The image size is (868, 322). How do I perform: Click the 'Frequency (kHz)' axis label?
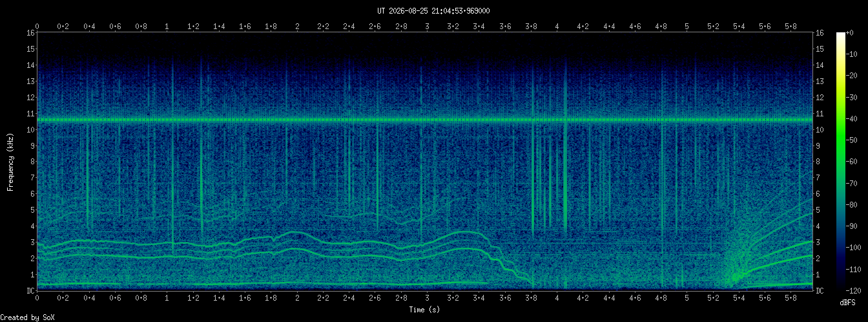click(x=10, y=162)
